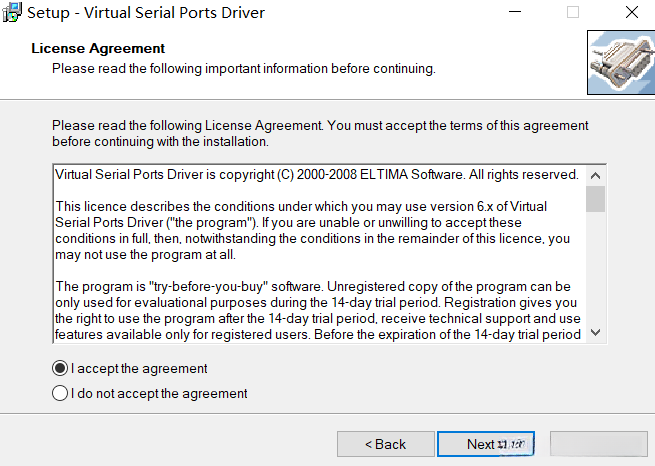Click the empty scrollbar track below the thumb
Viewport: 655px width, 466px height.
(596, 270)
